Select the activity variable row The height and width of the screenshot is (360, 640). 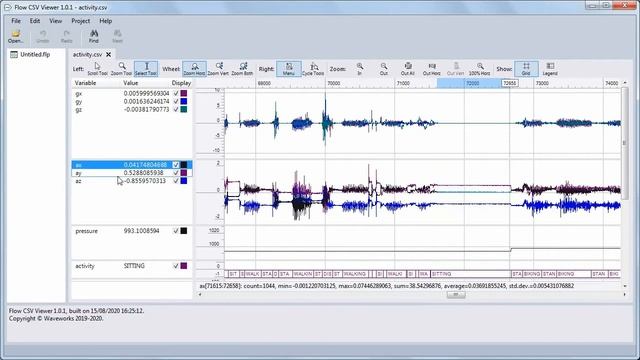tap(132, 266)
